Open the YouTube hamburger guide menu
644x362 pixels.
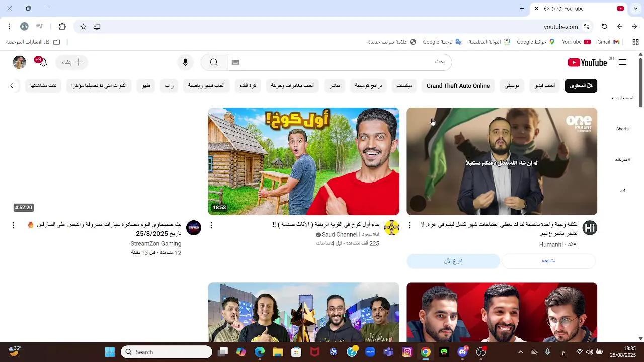tap(622, 62)
